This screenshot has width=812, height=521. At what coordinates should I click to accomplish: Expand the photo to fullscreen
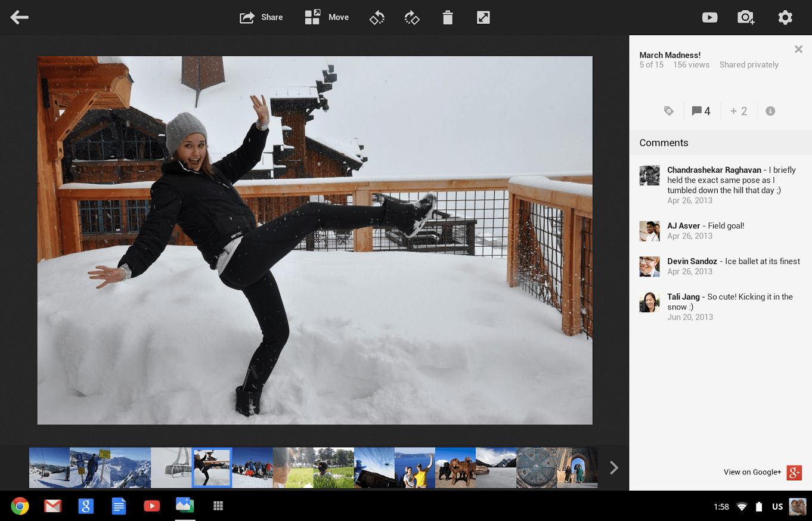coord(483,17)
